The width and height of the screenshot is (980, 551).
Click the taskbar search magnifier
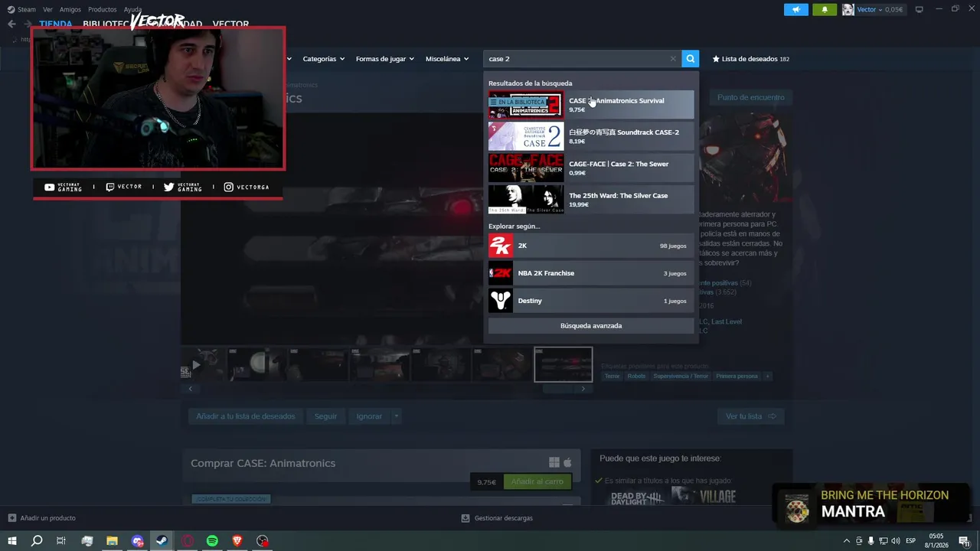point(37,541)
